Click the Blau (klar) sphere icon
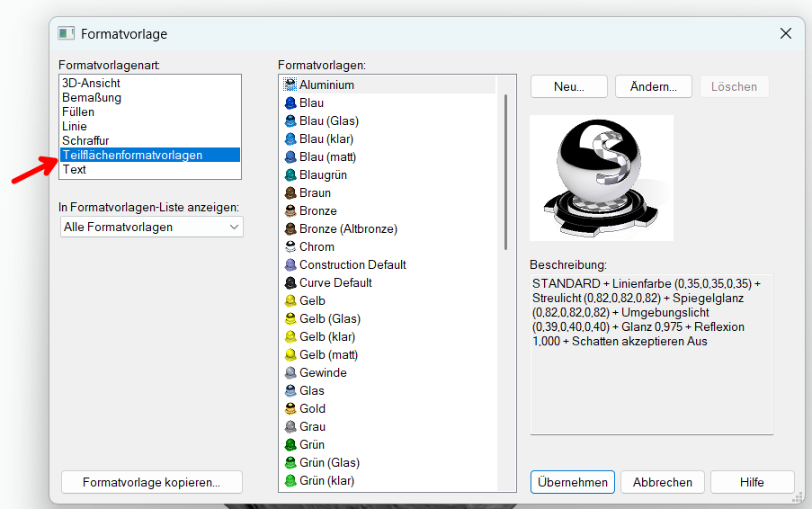This screenshot has width=812, height=509. [x=290, y=138]
